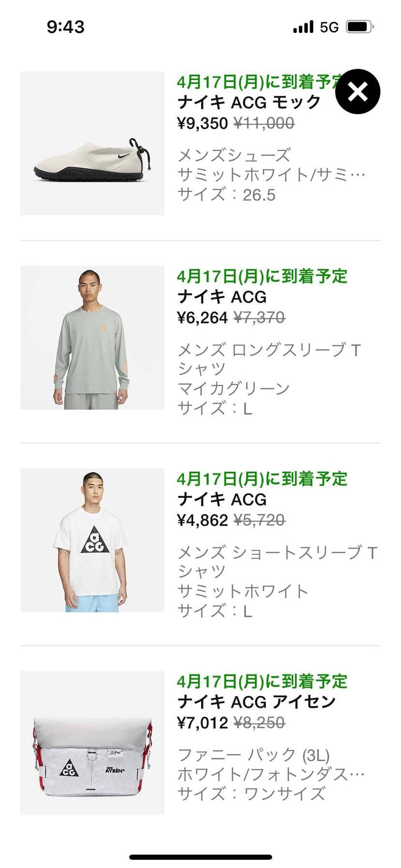
Task: Tap the battery icon in status bar
Action: coord(360,27)
